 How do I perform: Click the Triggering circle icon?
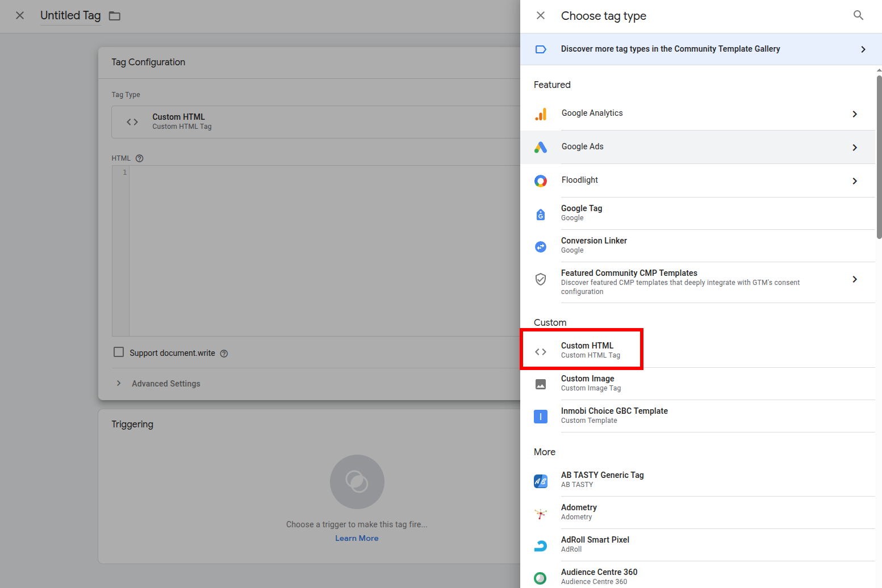pyautogui.click(x=357, y=482)
